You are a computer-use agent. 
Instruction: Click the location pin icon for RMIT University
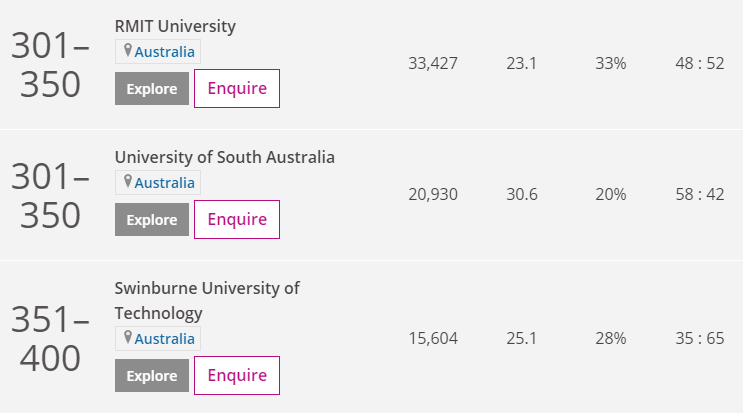(x=127, y=50)
